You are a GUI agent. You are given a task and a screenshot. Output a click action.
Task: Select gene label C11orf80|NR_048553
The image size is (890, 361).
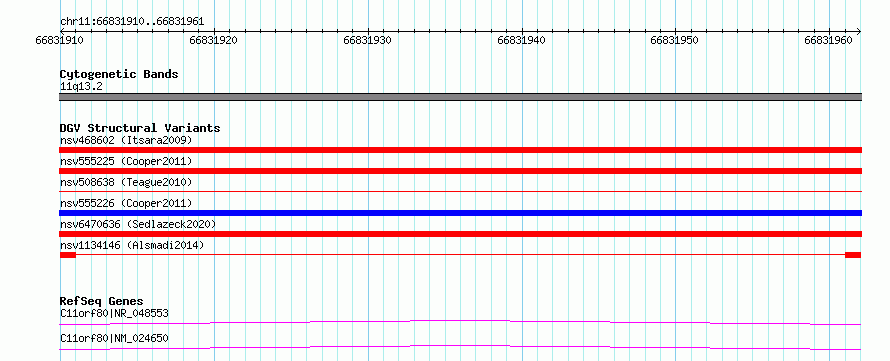pyautogui.click(x=114, y=313)
